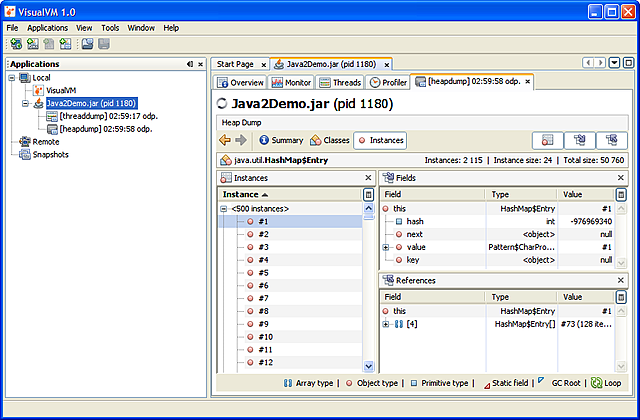Toggle Instances pane visibility button
The image size is (640, 420).
pyautogui.click(x=548, y=140)
